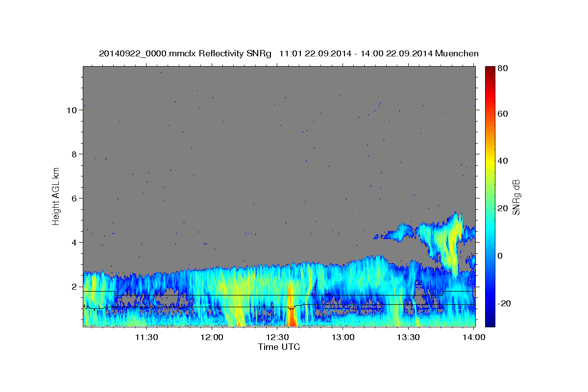588x392 pixels.
Task: Click the height tick label 2
Action: pos(75,287)
